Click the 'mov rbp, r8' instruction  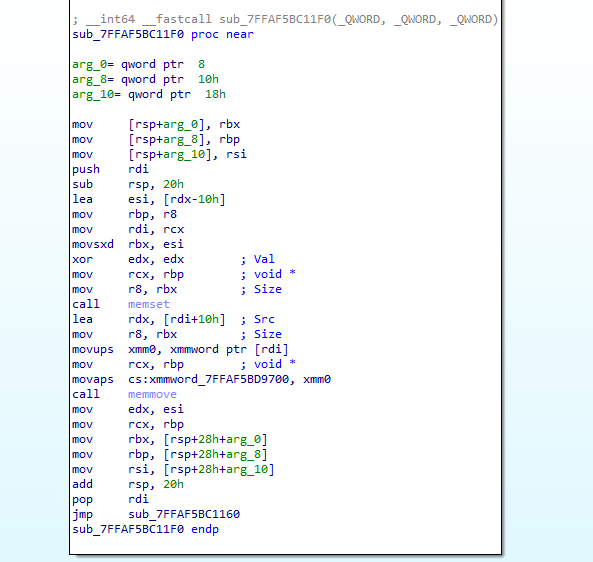click(124, 214)
